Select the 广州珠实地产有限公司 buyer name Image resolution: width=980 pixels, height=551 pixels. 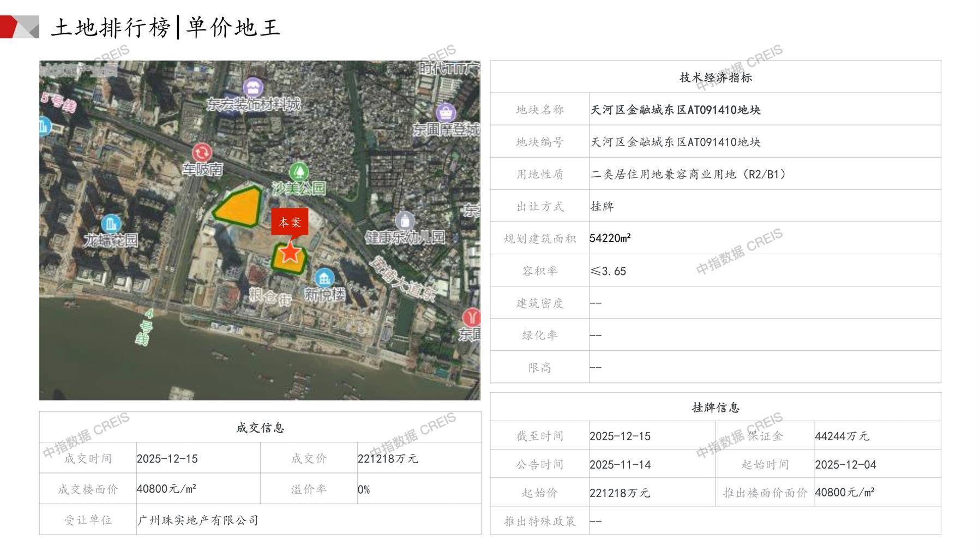point(198,520)
